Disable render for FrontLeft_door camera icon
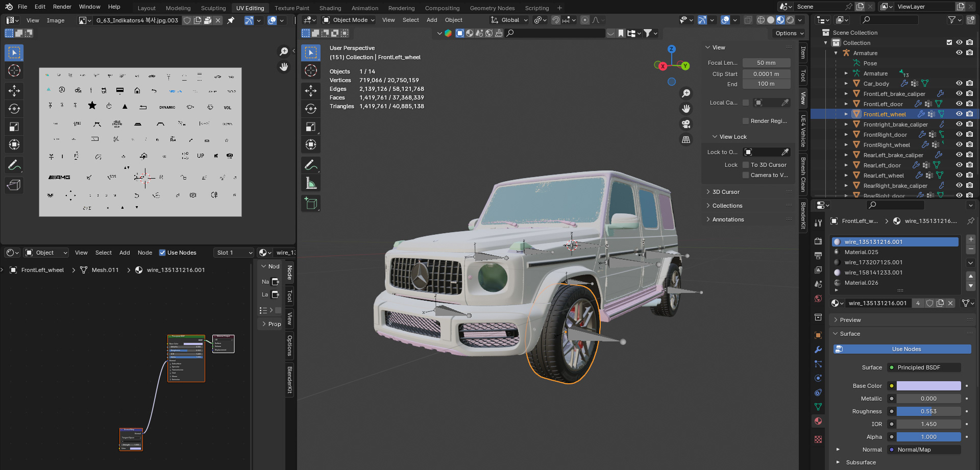 969,104
